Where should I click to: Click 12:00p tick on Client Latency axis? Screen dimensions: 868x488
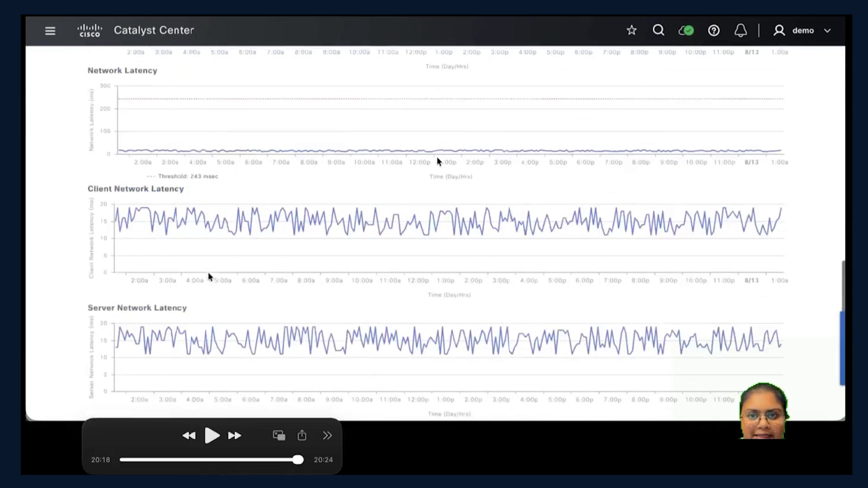click(x=418, y=281)
